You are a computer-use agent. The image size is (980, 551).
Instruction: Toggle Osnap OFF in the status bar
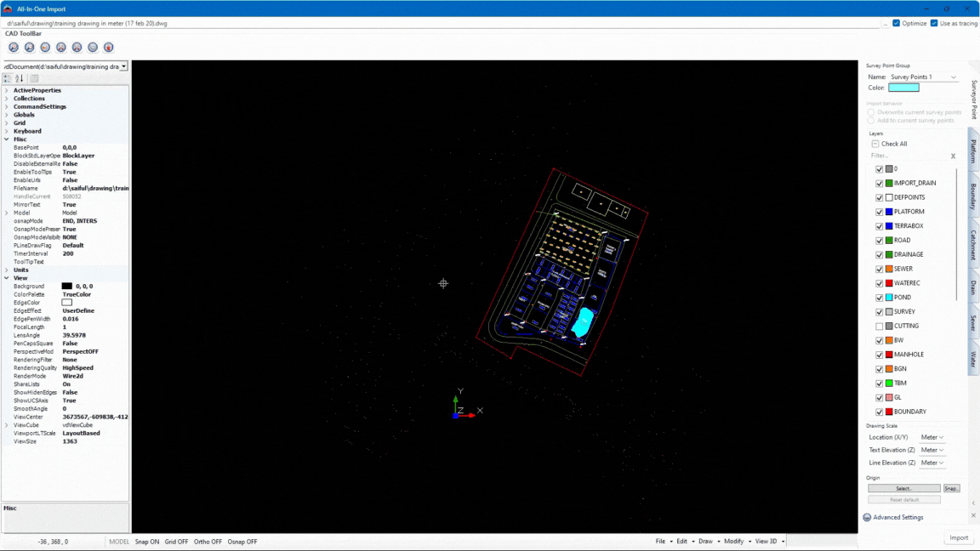pyautogui.click(x=242, y=542)
